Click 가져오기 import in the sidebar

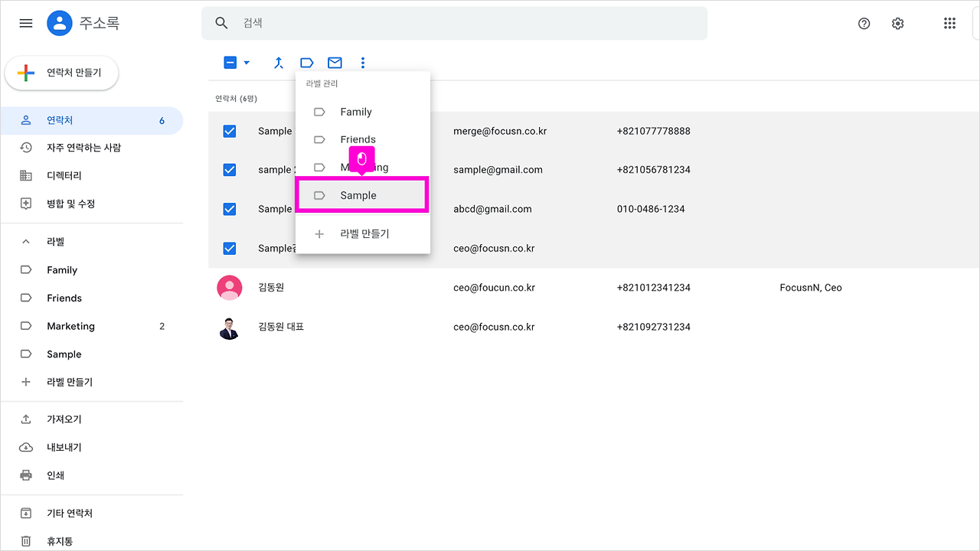[92, 419]
